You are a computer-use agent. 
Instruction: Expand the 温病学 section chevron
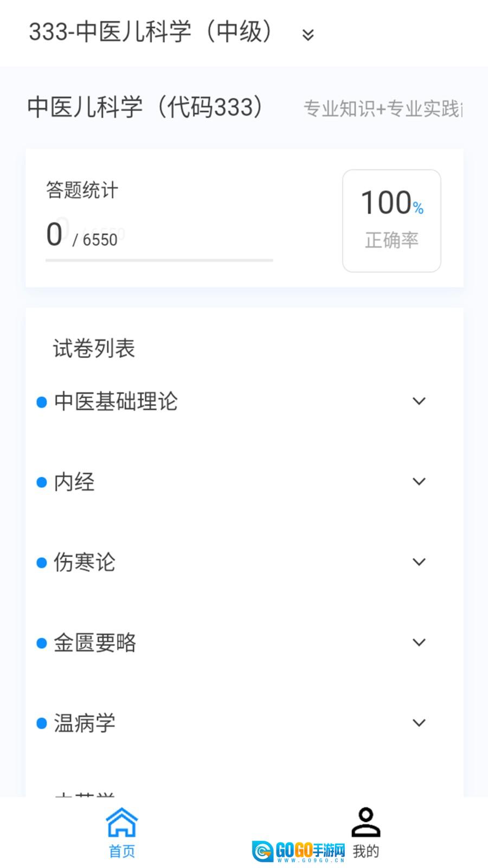pyautogui.click(x=419, y=723)
